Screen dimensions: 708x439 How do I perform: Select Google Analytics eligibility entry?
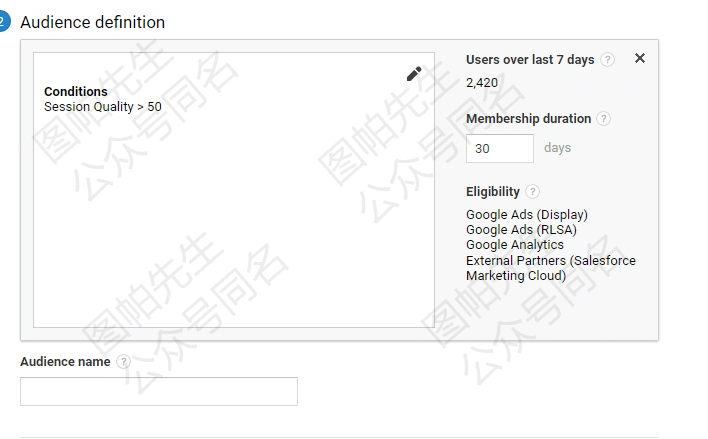[x=515, y=245]
